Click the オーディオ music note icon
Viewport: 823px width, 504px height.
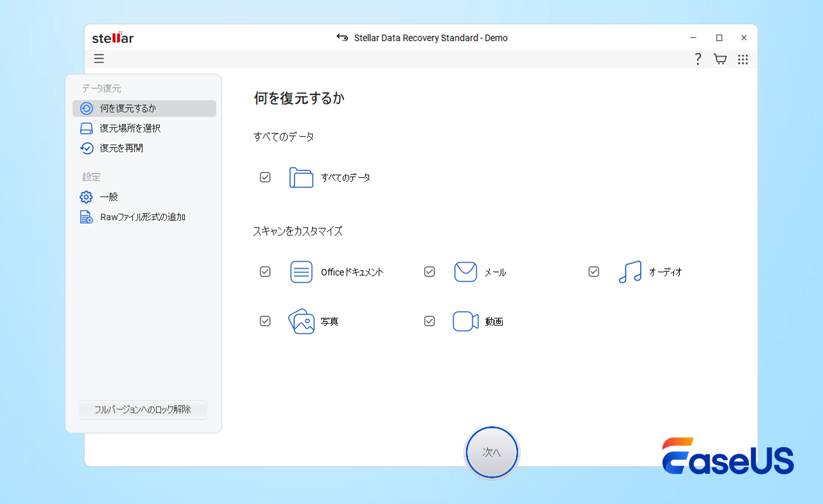pos(630,271)
